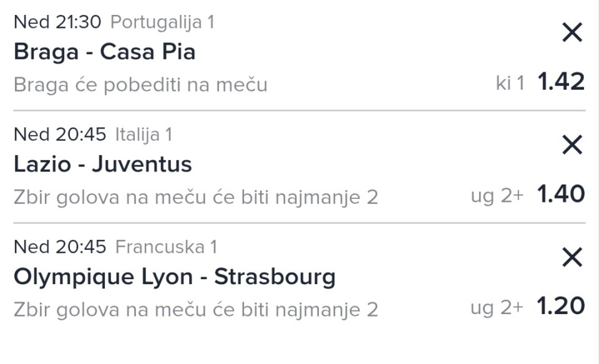Select the 1.40 odds value

(561, 194)
